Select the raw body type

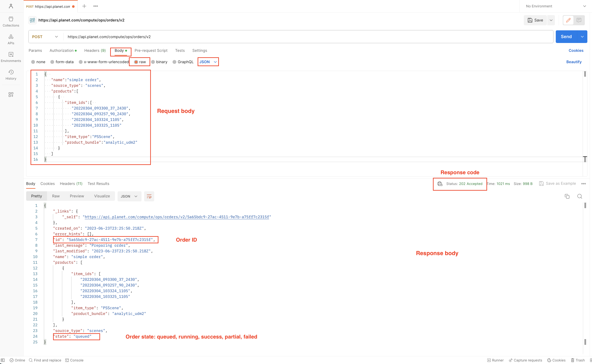140,62
